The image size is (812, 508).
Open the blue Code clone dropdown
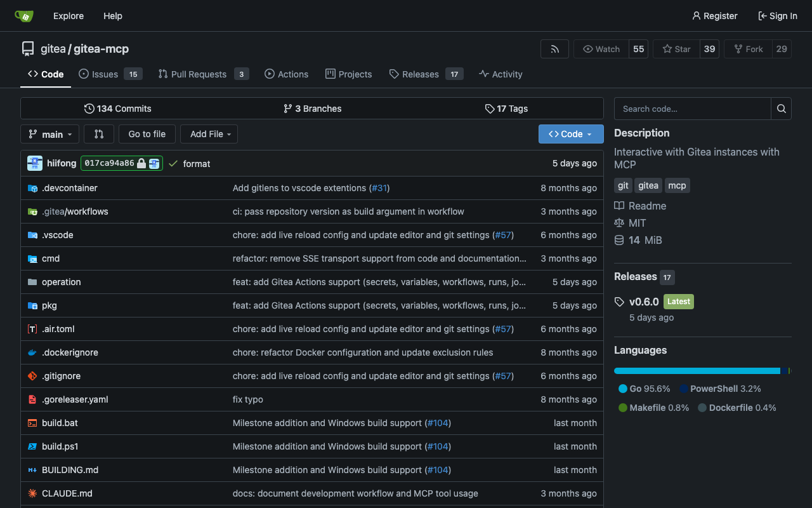(570, 134)
